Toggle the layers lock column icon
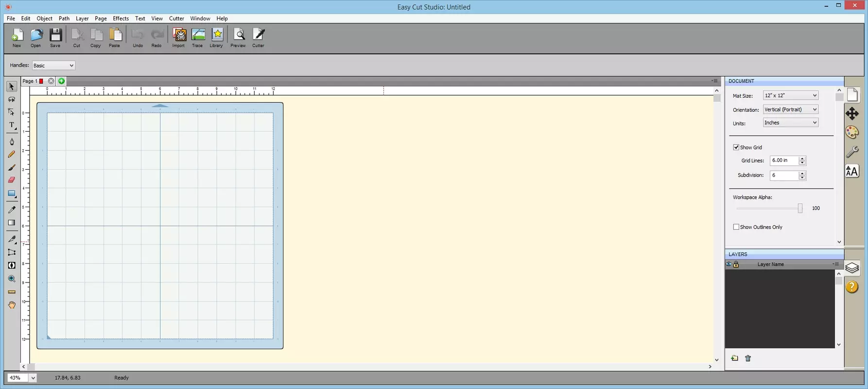 pos(736,265)
